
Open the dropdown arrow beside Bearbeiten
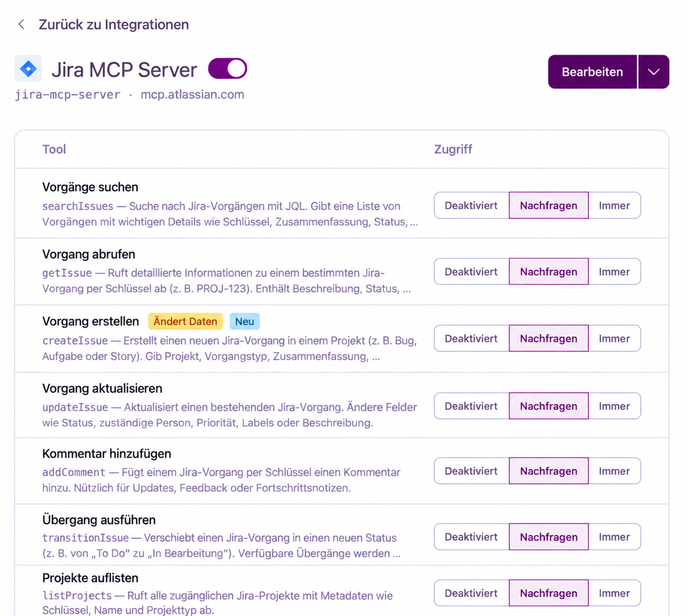[x=654, y=72]
